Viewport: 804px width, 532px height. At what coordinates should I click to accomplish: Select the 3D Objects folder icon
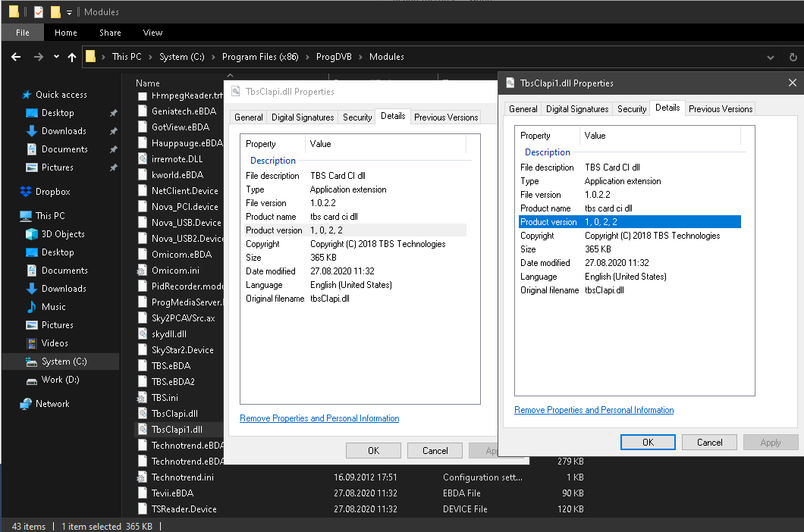(x=32, y=234)
